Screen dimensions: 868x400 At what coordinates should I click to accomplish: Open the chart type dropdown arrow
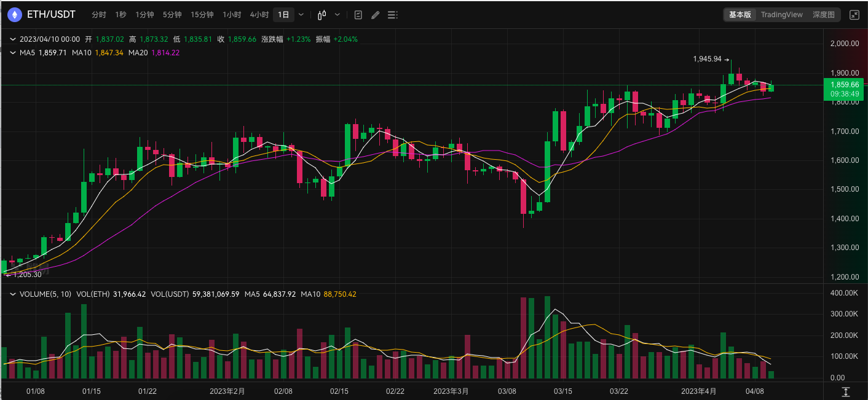337,15
